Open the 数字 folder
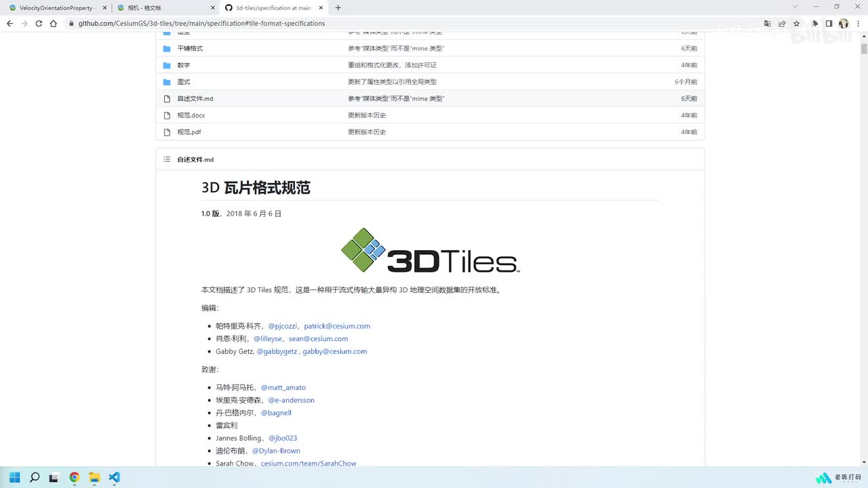This screenshot has width=868, height=488. (x=184, y=65)
